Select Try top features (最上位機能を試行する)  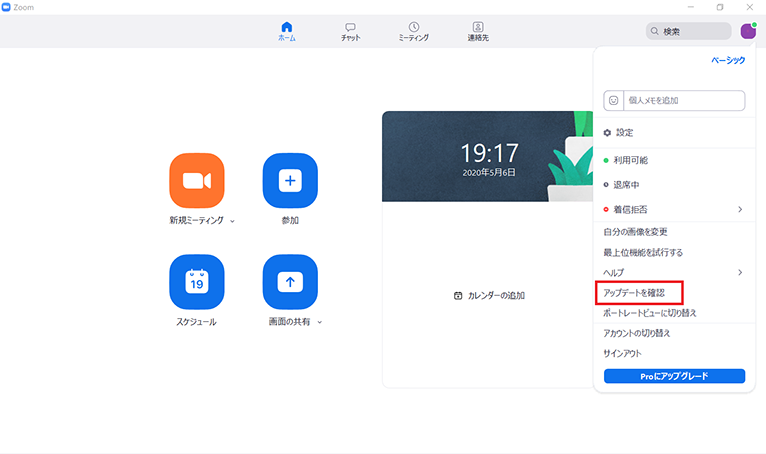(643, 252)
